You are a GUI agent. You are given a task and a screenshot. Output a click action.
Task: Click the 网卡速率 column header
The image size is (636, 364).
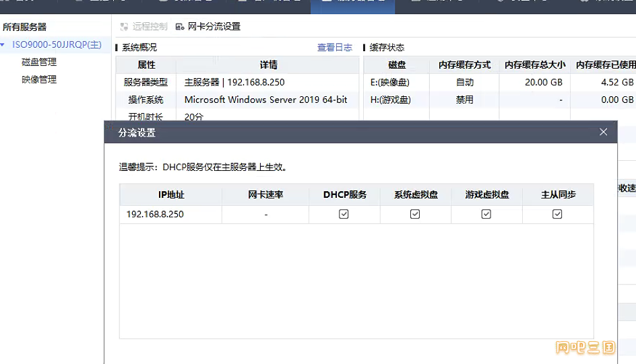pyautogui.click(x=265, y=194)
